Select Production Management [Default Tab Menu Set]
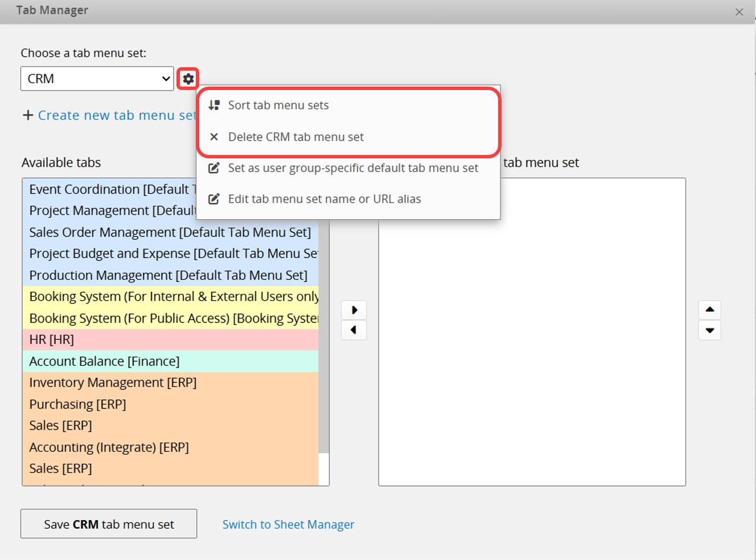 click(168, 276)
